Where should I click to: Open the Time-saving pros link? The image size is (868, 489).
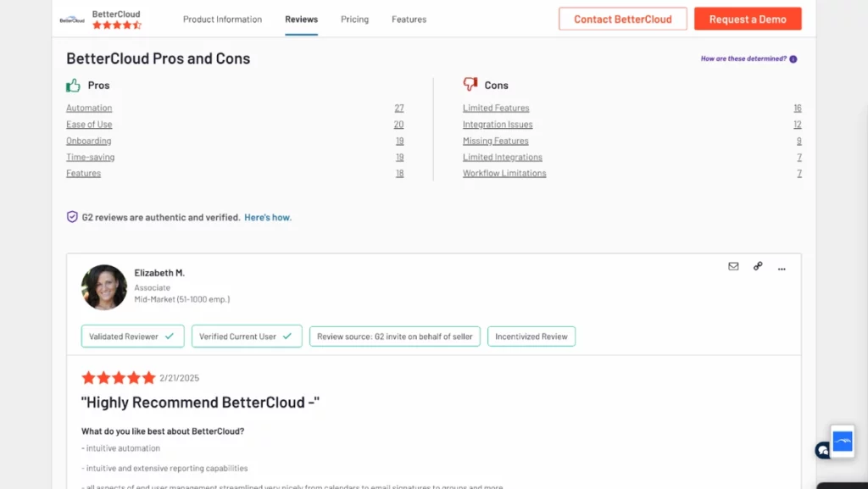pos(90,157)
